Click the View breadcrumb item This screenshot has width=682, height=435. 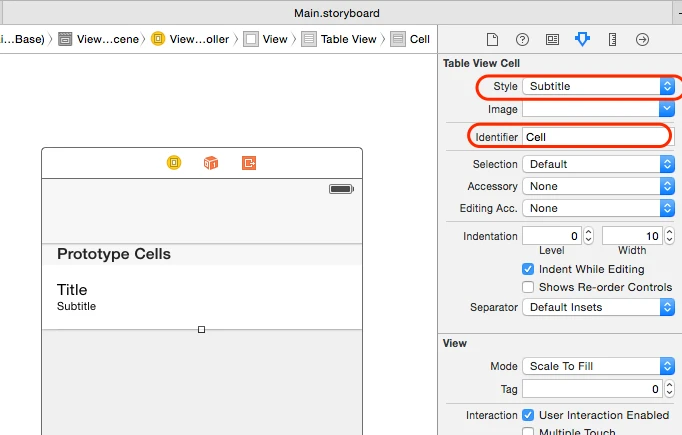click(x=266, y=39)
